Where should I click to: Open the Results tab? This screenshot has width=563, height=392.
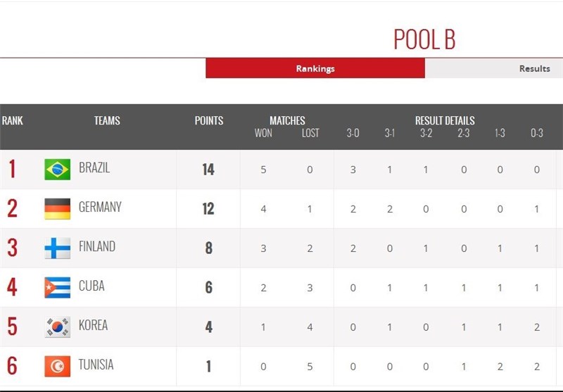click(x=534, y=68)
